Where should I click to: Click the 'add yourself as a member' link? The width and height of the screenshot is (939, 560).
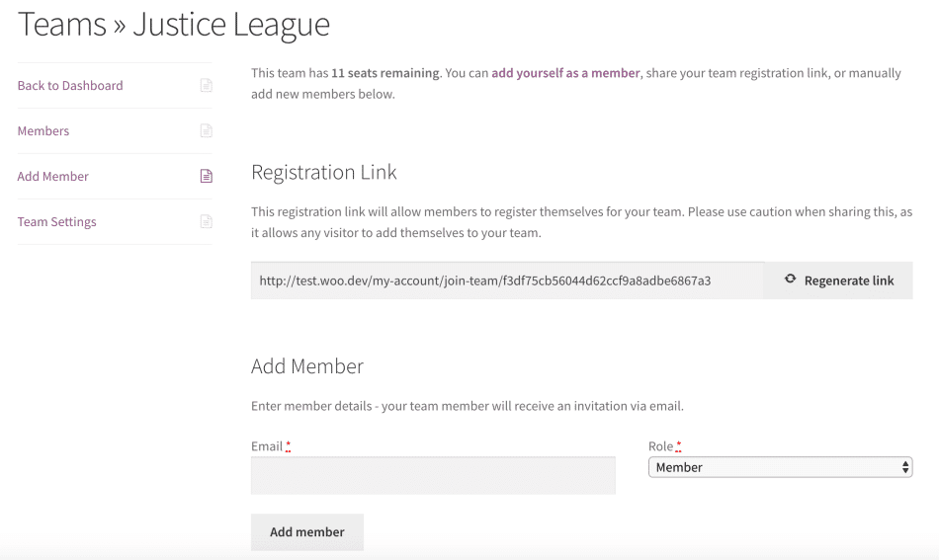(566, 73)
